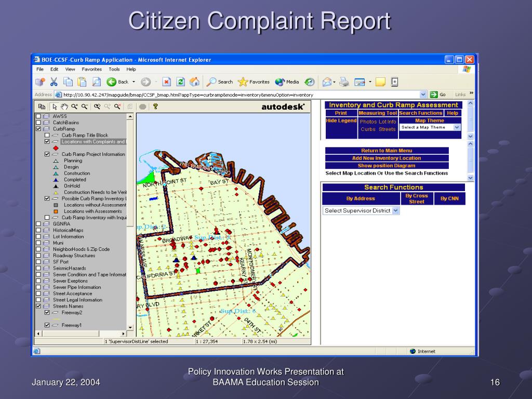
Task: Activate the hand pan tool
Action: coord(64,107)
